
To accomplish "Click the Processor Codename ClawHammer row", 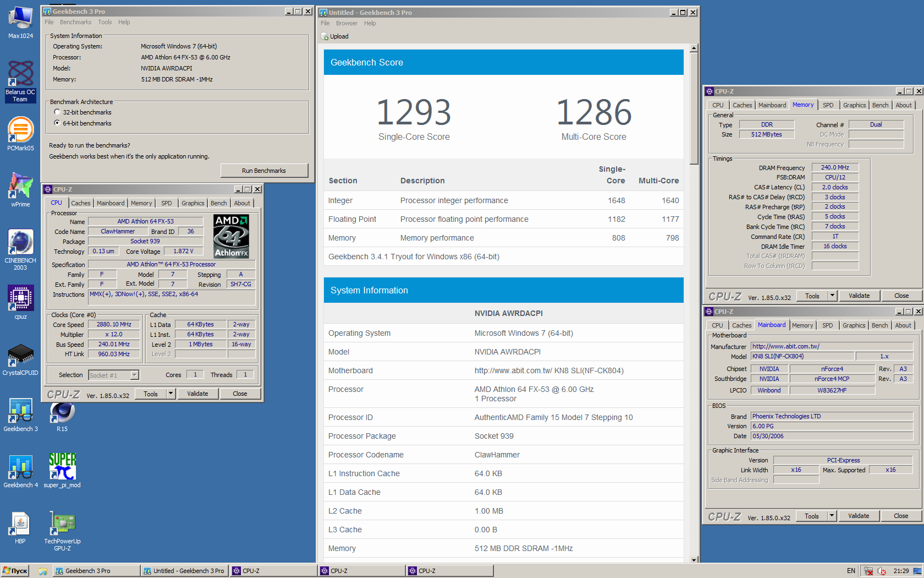I will (504, 455).
